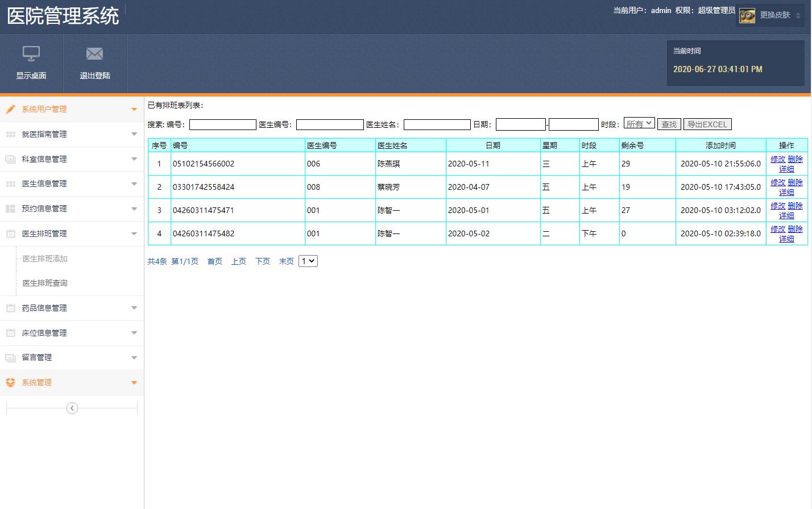This screenshot has height=509, width=812.
Task: Click the 显示桌面 desktop icon
Action: (31, 54)
